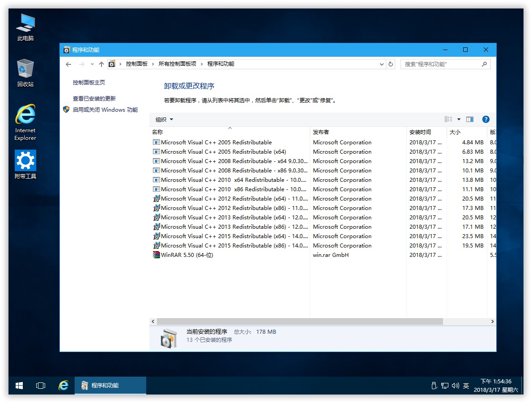This screenshot has width=532, height=403.
Task: Click 程序和功能 in the breadcrumb path
Action: (221, 64)
